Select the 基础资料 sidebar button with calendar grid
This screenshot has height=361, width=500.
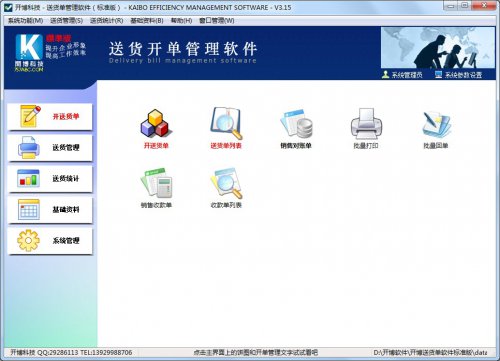pyautogui.click(x=50, y=210)
